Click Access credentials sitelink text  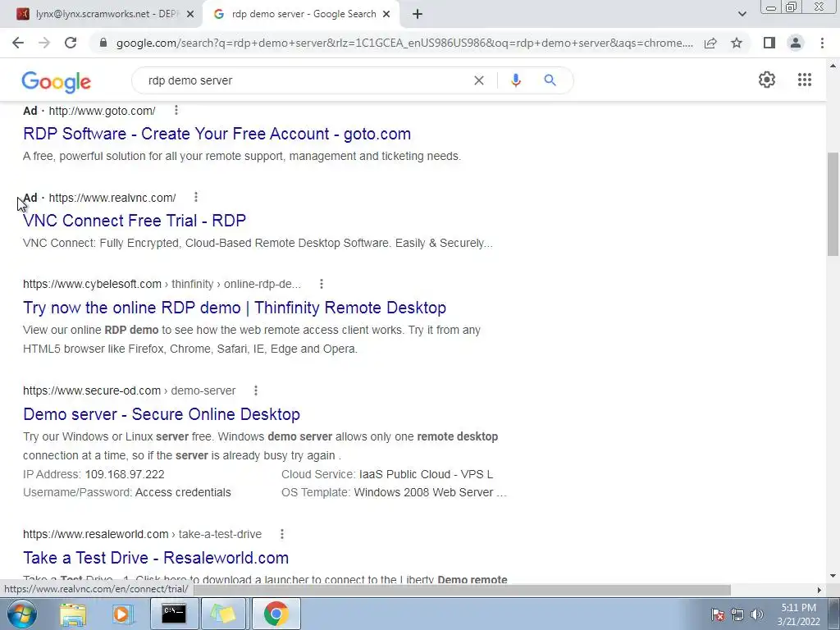click(183, 492)
